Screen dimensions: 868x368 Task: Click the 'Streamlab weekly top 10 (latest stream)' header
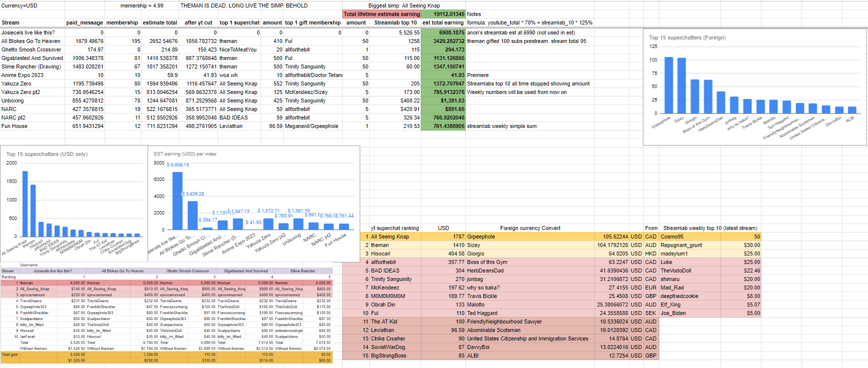click(710, 228)
